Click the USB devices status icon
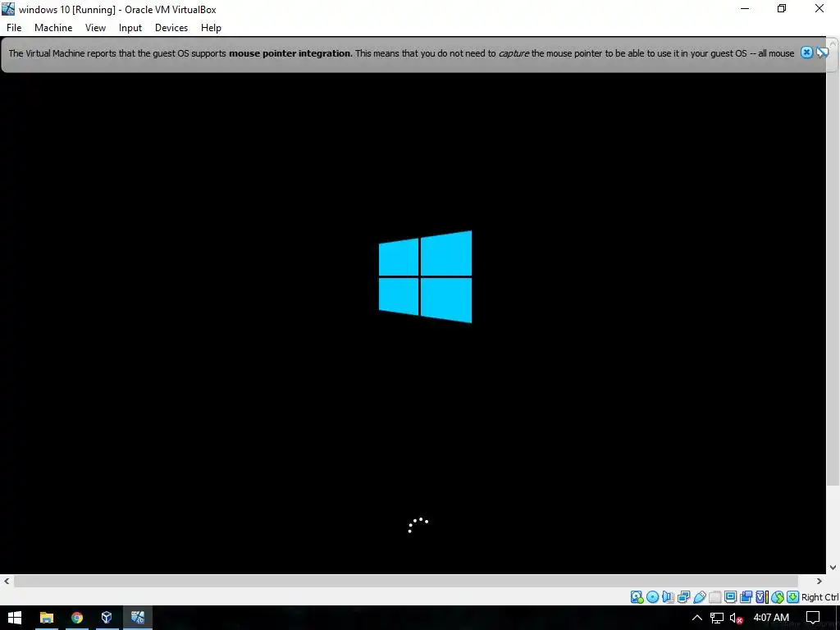Screen dimensions: 840x630 [699, 597]
